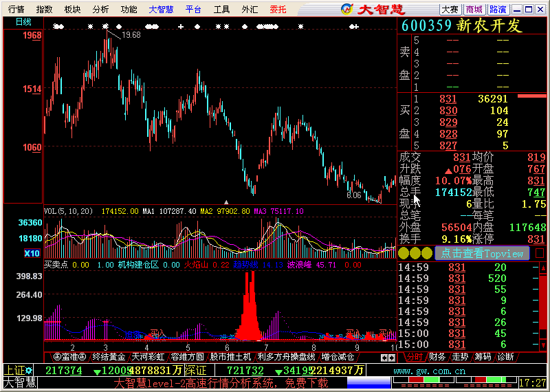Click the 波浪峰 indicator label
Viewport: 550px width, 392px height.
pyautogui.click(x=299, y=265)
